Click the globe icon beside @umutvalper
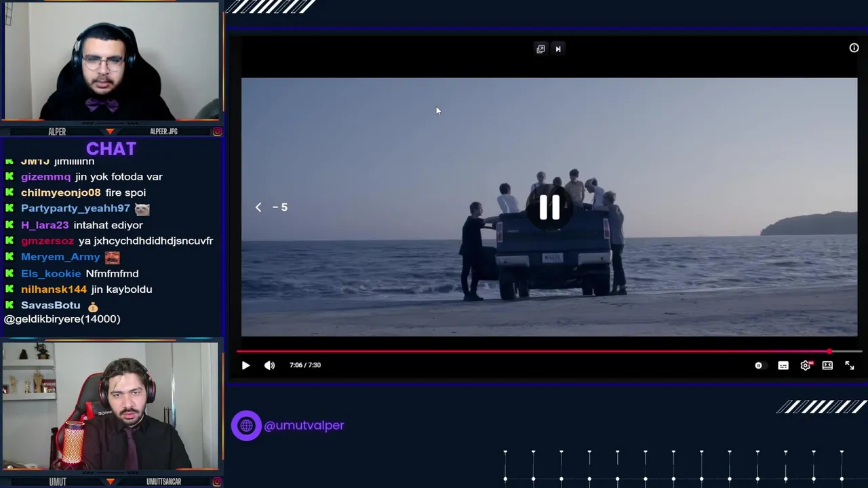Image resolution: width=868 pixels, height=488 pixels. (x=246, y=426)
